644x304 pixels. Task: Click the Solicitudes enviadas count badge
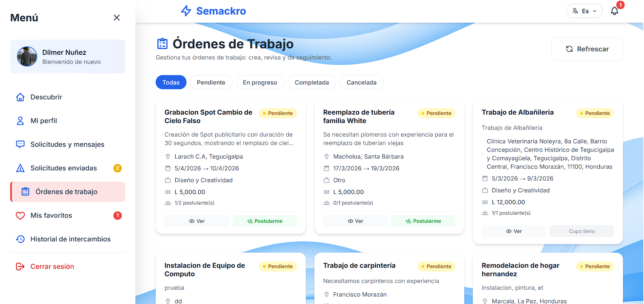pyautogui.click(x=117, y=168)
